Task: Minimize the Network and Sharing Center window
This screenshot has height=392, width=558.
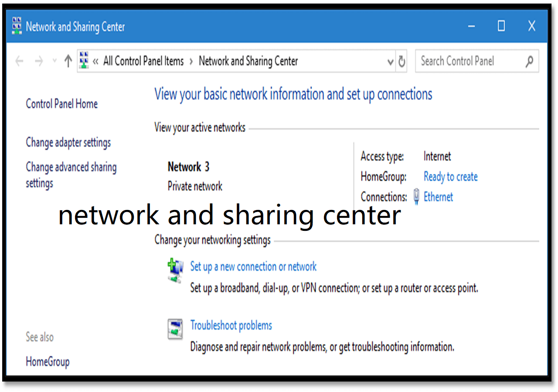Action: coord(471,26)
